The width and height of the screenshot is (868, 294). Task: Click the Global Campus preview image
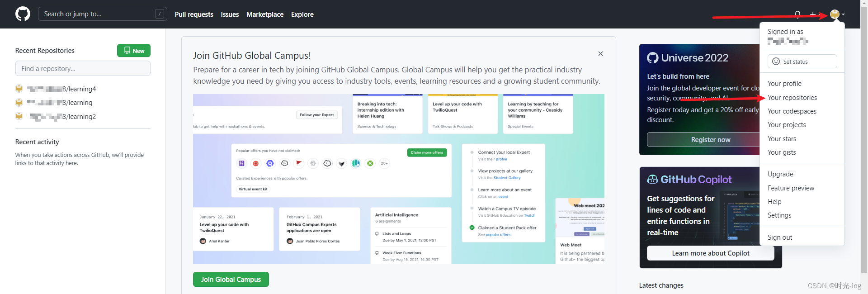tap(399, 179)
